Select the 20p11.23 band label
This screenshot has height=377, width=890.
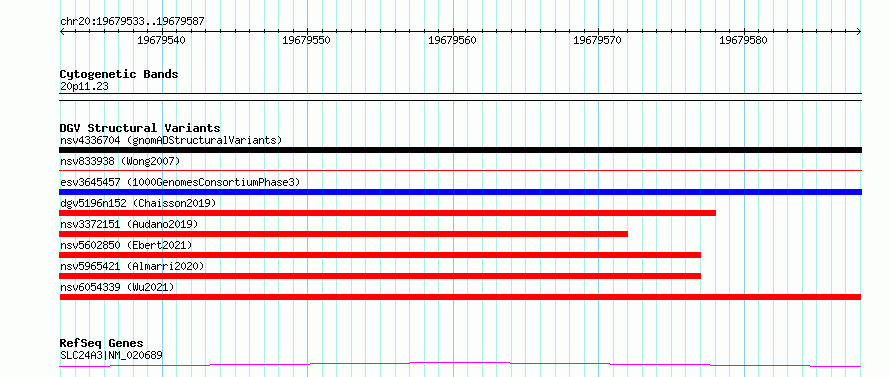point(84,87)
